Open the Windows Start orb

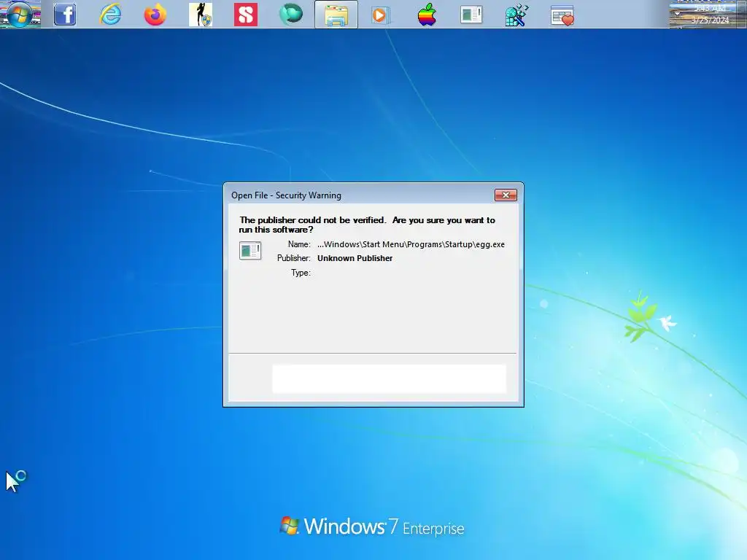20,15
